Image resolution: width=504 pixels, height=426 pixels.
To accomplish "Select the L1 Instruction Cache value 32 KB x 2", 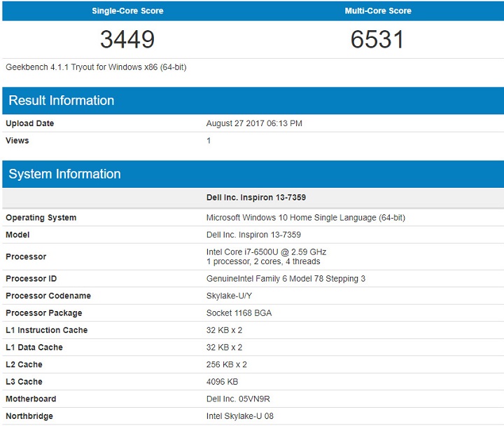I will [225, 330].
